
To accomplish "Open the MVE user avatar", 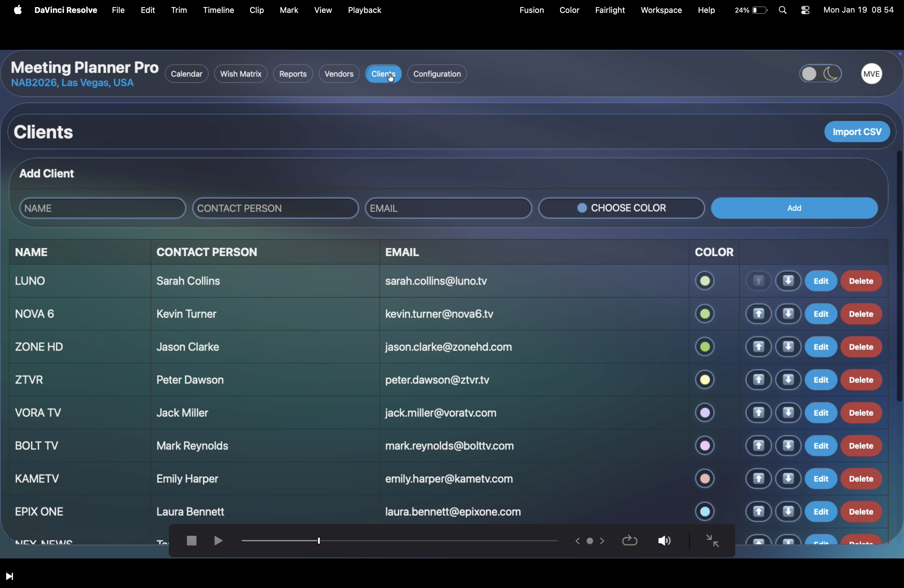I will click(871, 74).
